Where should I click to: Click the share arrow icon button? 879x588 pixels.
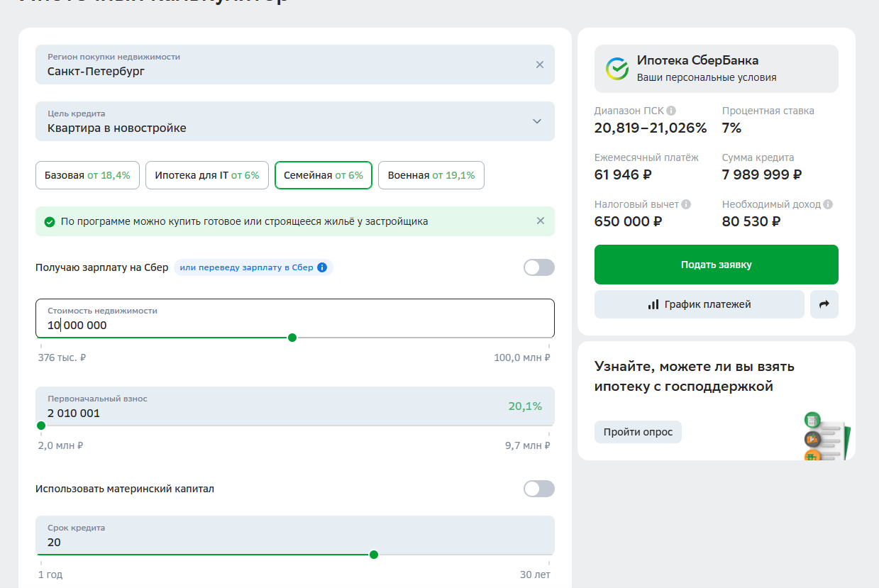click(x=824, y=304)
